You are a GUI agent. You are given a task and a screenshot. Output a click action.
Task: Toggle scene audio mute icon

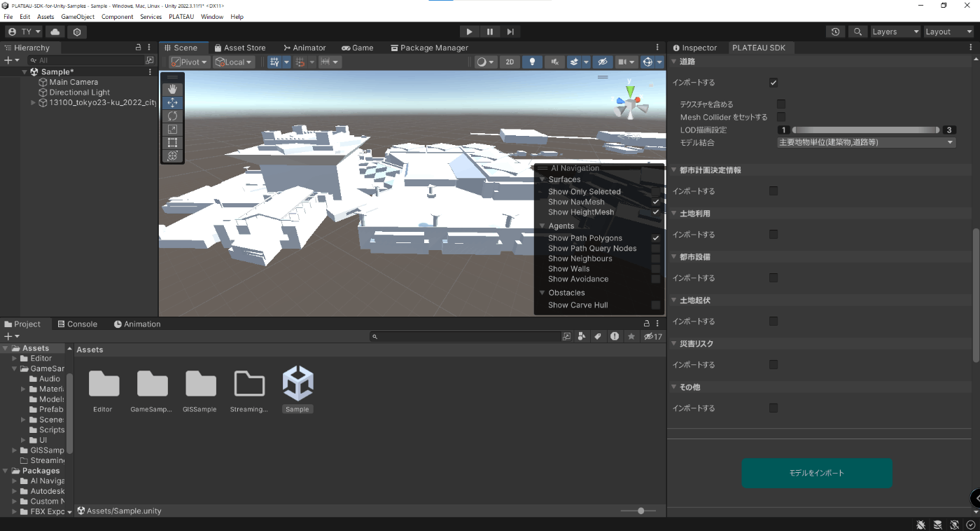[x=554, y=62]
